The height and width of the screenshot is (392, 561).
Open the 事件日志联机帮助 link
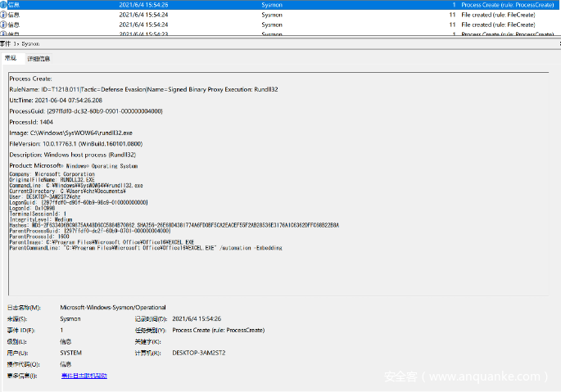point(84,376)
